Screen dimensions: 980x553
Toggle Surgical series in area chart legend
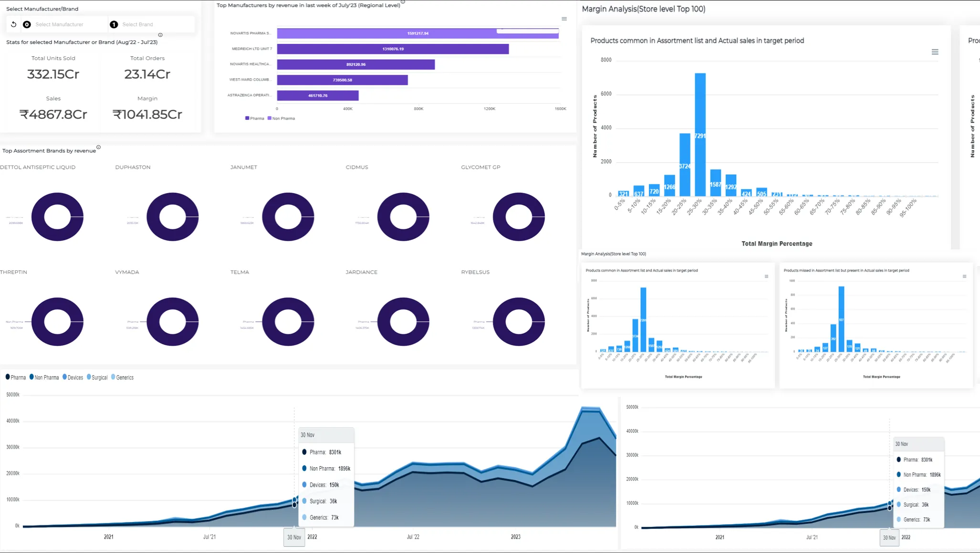97,377
